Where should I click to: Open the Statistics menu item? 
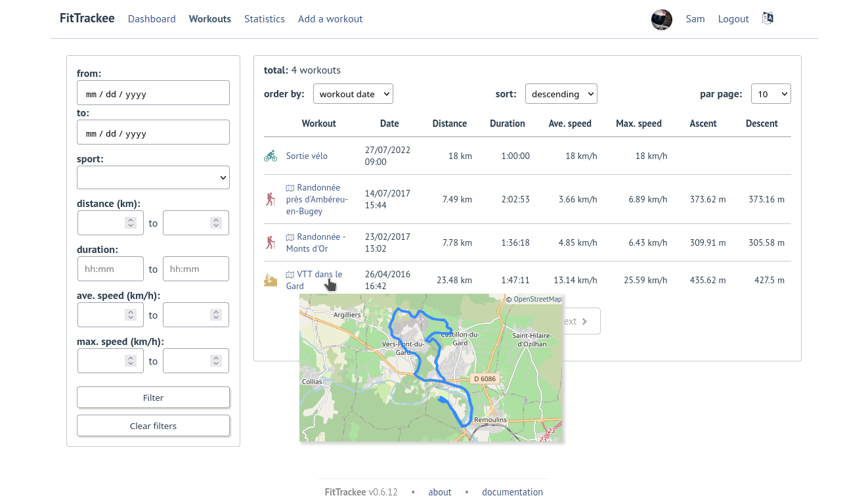[264, 19]
